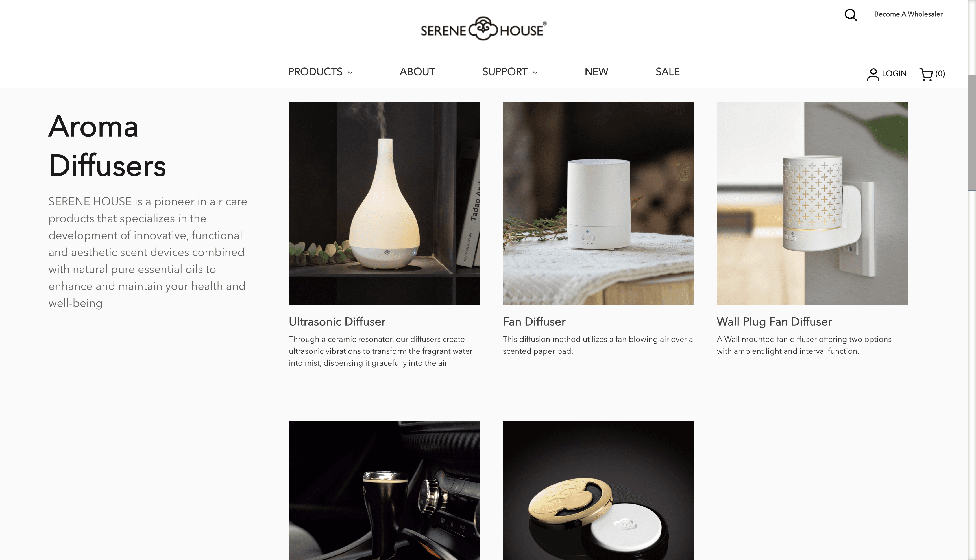
Task: Select the gold compact diffuser photo
Action: click(x=598, y=490)
